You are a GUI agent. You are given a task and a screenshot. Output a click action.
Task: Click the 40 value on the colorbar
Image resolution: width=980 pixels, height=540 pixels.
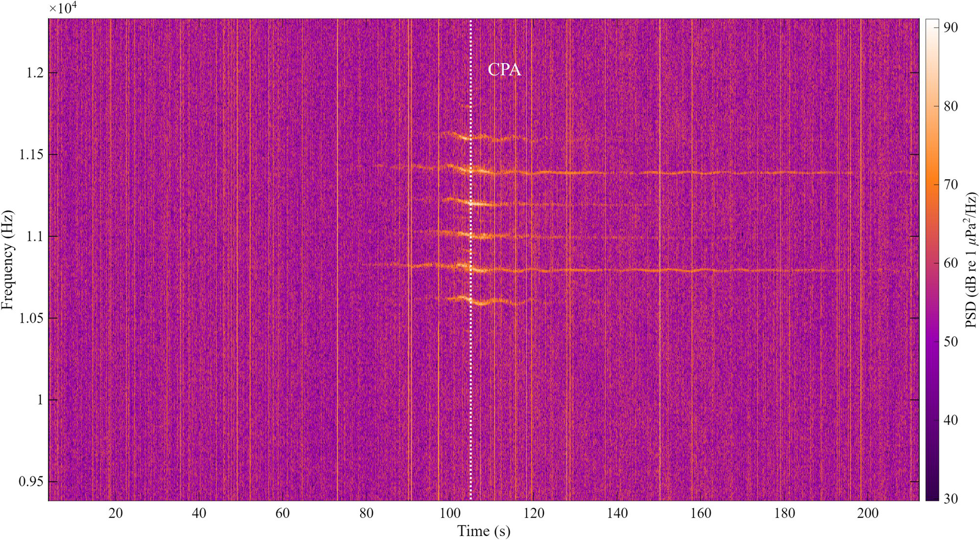(951, 420)
